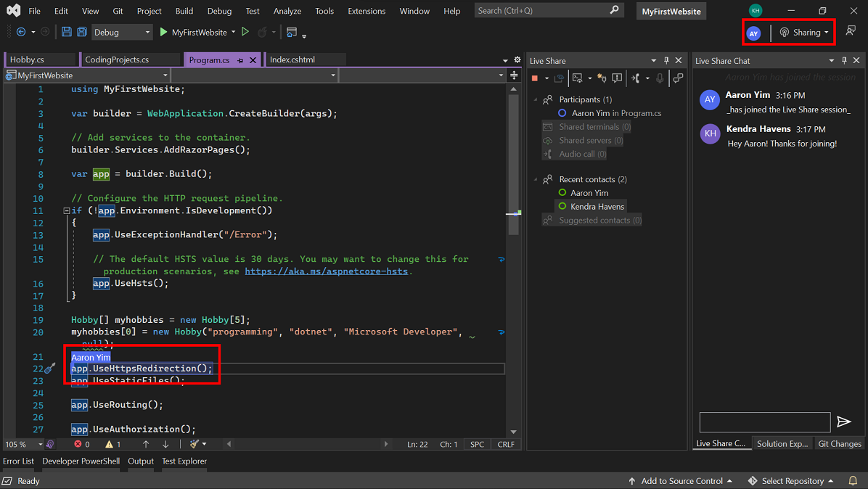Open the aka.ms/aspnetcore-hsts link
Image resolution: width=868 pixels, height=489 pixels.
[x=326, y=271]
